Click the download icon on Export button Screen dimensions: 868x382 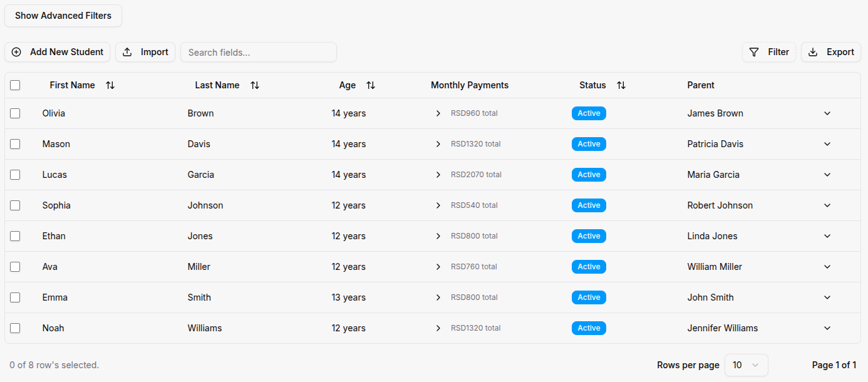click(813, 52)
